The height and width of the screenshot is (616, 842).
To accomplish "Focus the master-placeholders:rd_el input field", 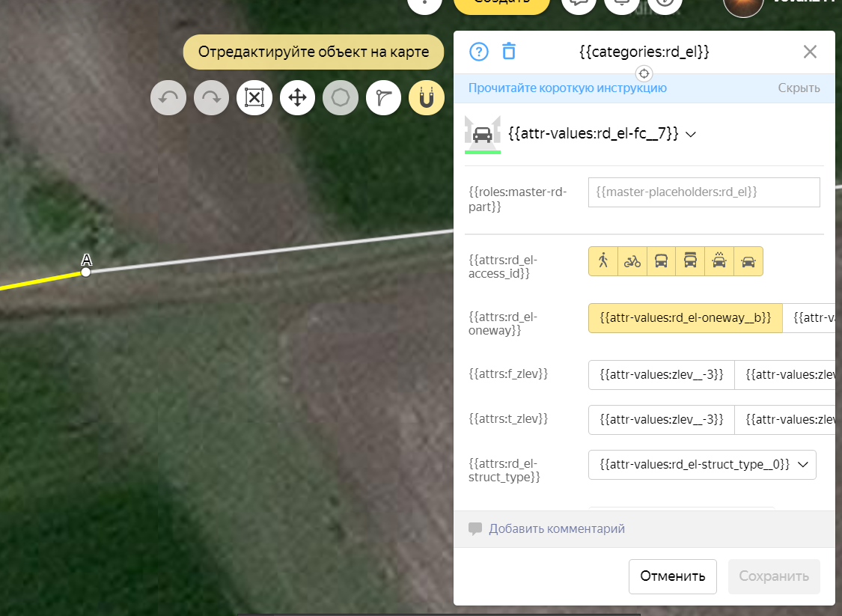I will (704, 192).
